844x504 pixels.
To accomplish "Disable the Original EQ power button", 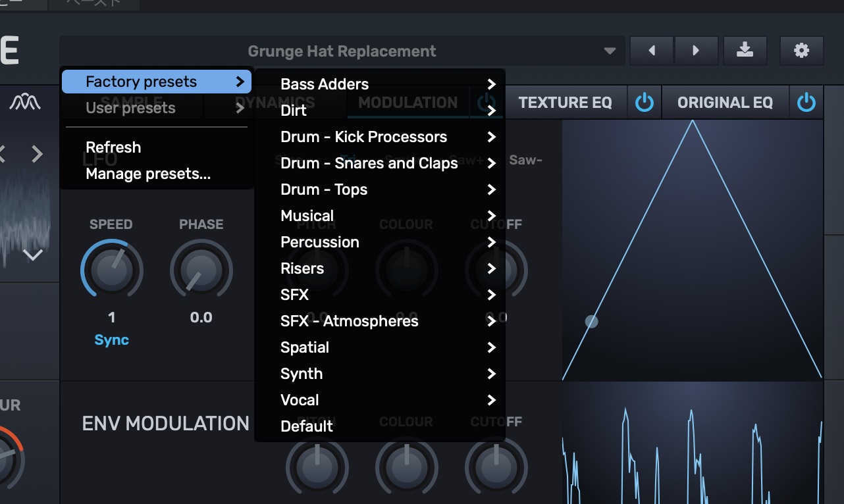I will [x=806, y=103].
